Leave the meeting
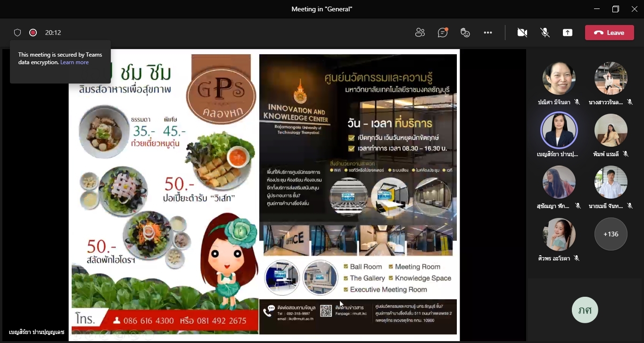Viewport: 644px width, 343px height. pyautogui.click(x=609, y=33)
